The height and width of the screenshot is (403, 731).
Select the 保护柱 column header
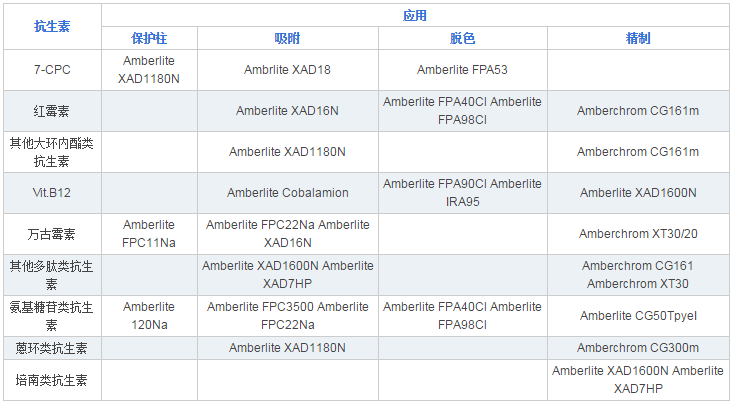tap(149, 38)
